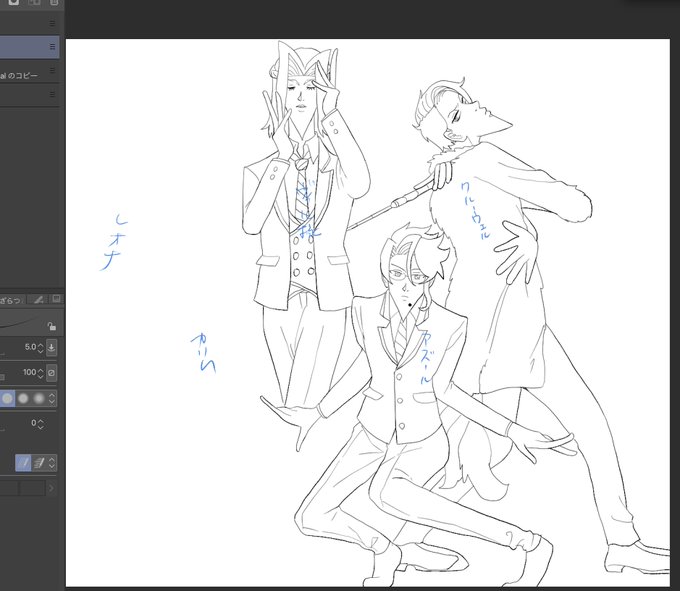Open the pen icon tab next to ざらつ

pos(38,300)
